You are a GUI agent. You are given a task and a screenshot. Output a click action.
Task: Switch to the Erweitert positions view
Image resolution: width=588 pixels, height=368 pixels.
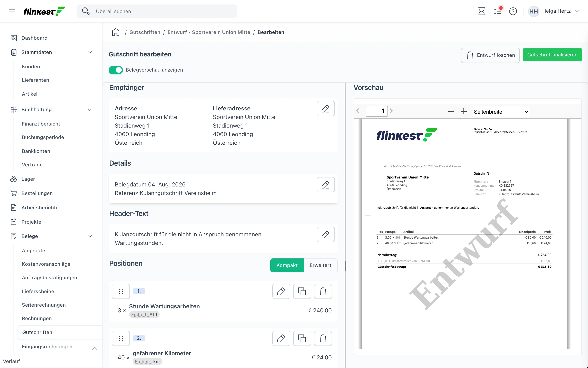[320, 265]
